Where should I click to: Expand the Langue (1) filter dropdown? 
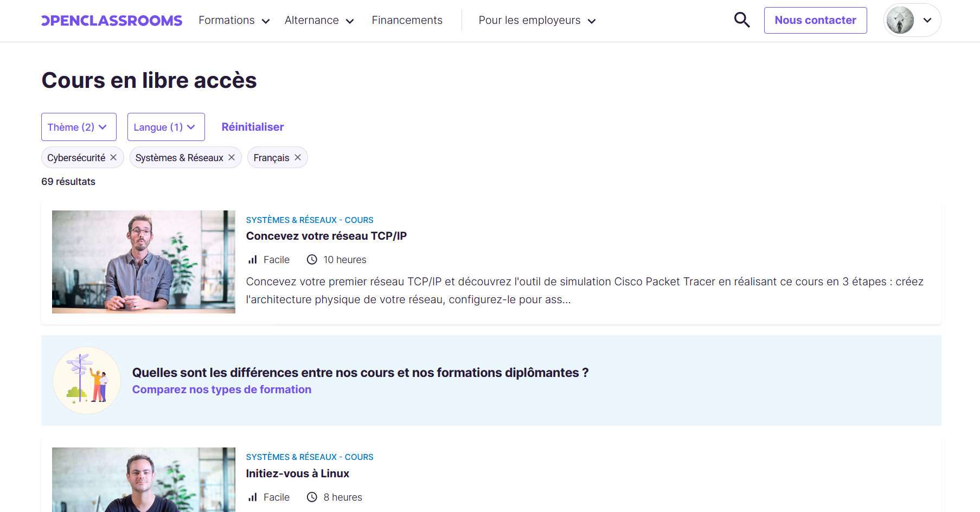click(165, 126)
